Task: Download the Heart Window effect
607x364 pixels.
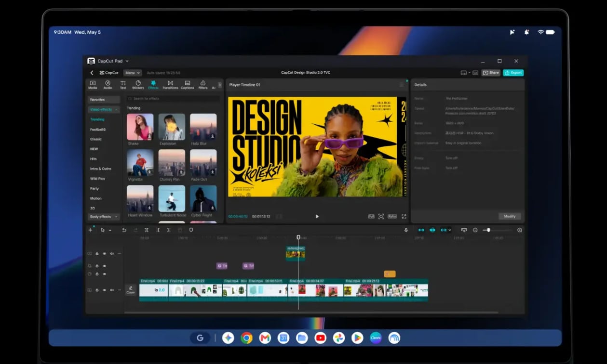Action: pyautogui.click(x=149, y=208)
